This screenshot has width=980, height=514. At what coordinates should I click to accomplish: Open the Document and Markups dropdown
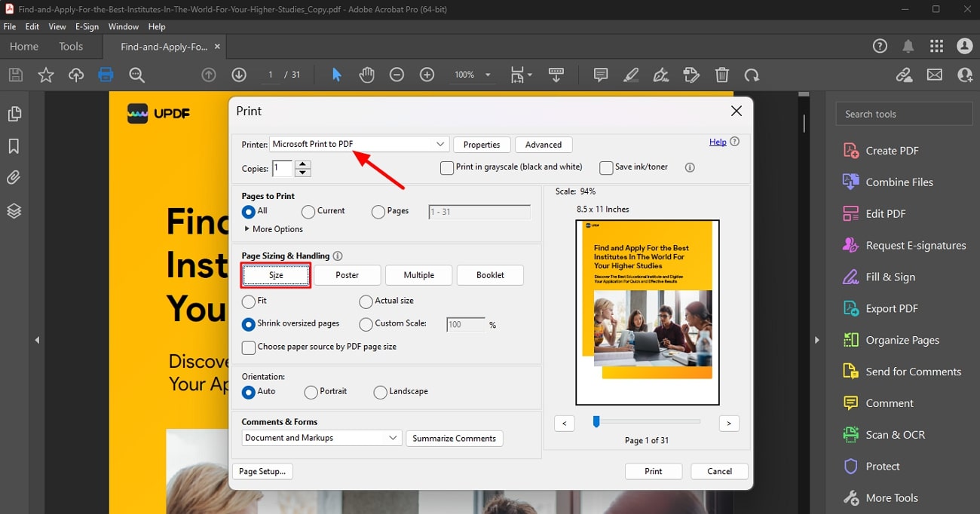[x=322, y=438]
